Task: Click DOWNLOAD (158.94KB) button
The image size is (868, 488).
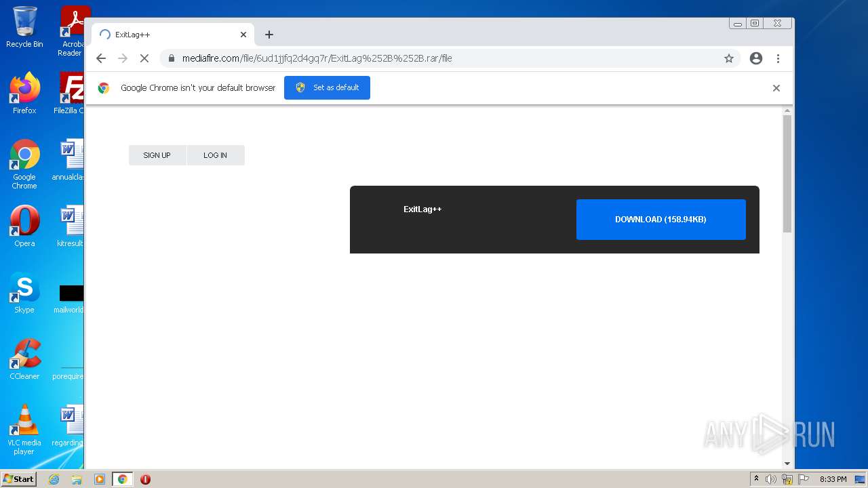Action: pos(661,220)
